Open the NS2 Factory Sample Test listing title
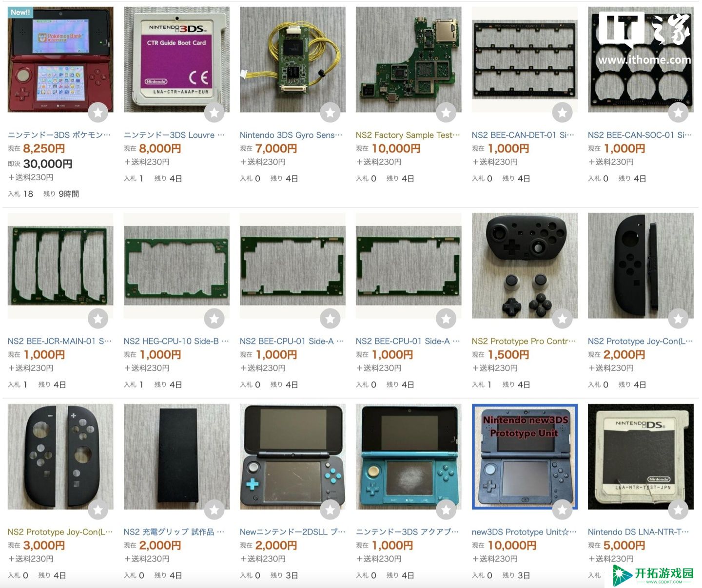 click(x=408, y=135)
